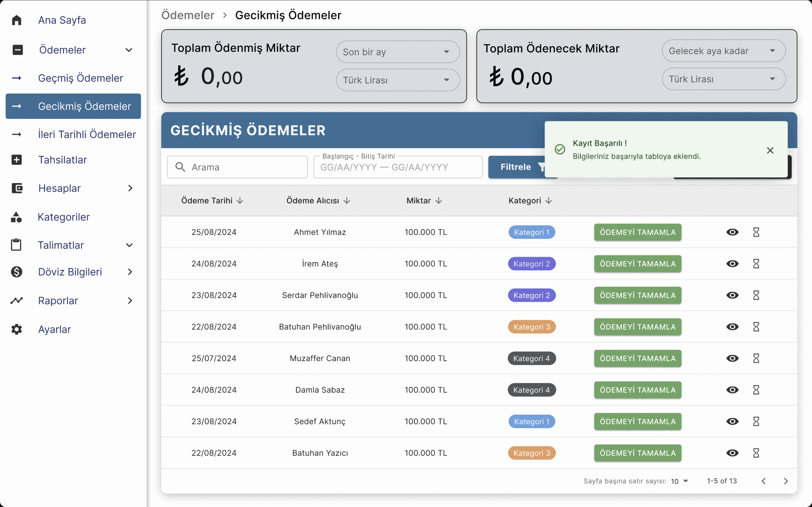Sort by Ödeme Tarihi arrow
812x507 pixels.
[x=240, y=201]
